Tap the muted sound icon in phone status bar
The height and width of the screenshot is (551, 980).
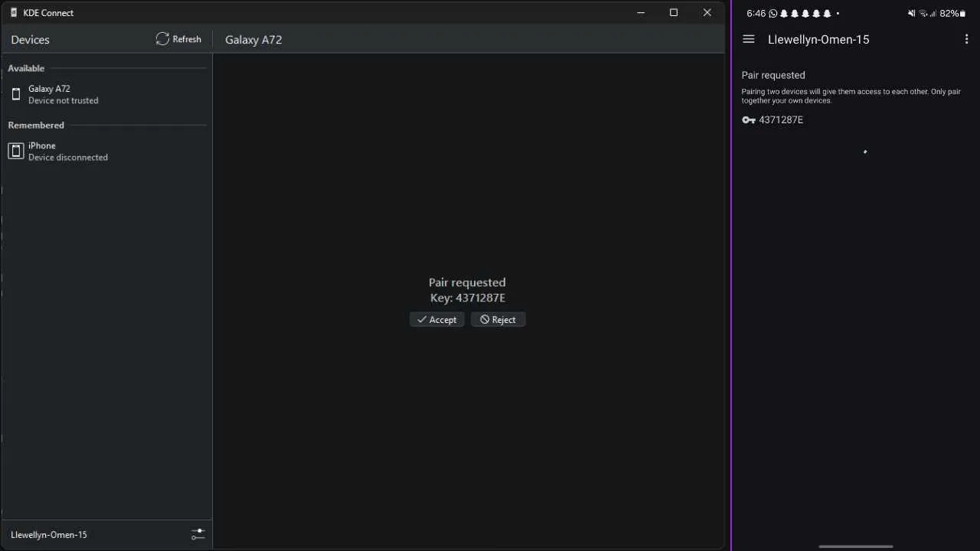click(911, 14)
